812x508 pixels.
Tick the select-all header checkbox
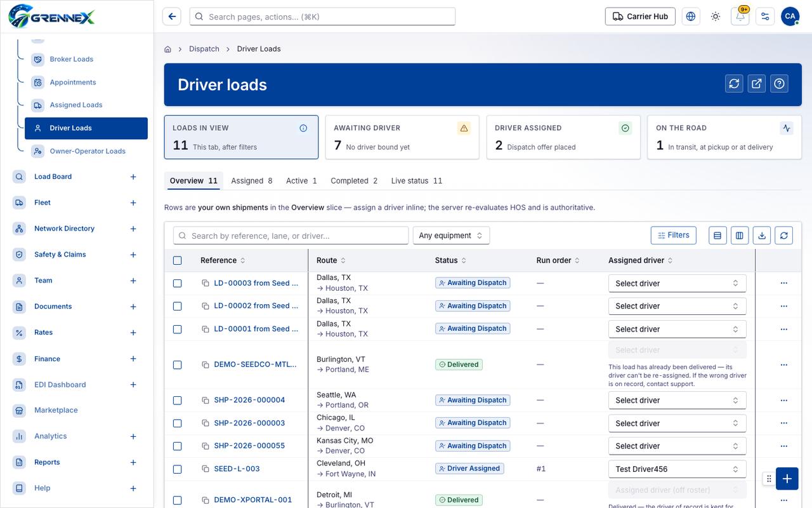coord(178,260)
